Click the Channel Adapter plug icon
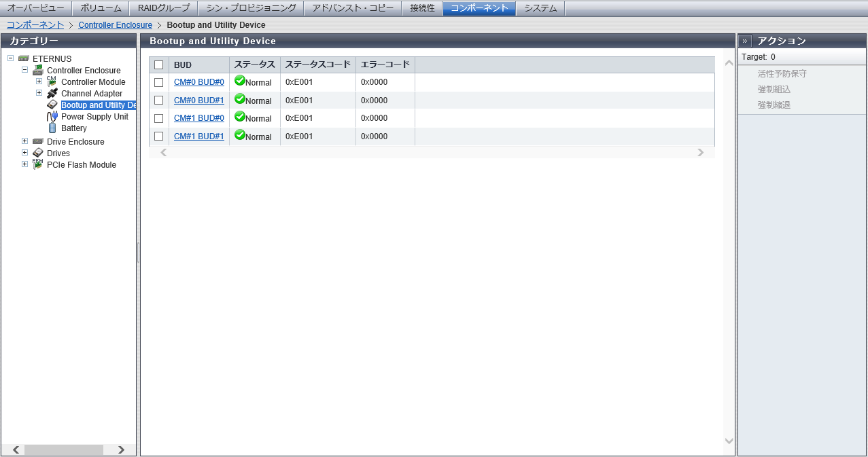The height and width of the screenshot is (457, 868). tap(52, 93)
